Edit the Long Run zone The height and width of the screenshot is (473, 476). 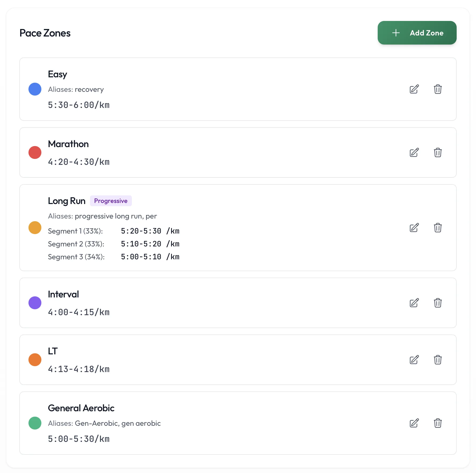(414, 228)
